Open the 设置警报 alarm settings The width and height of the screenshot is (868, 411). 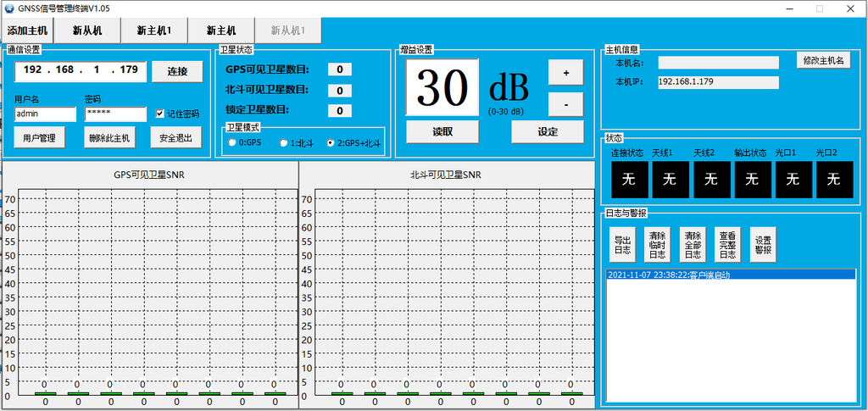(x=763, y=245)
